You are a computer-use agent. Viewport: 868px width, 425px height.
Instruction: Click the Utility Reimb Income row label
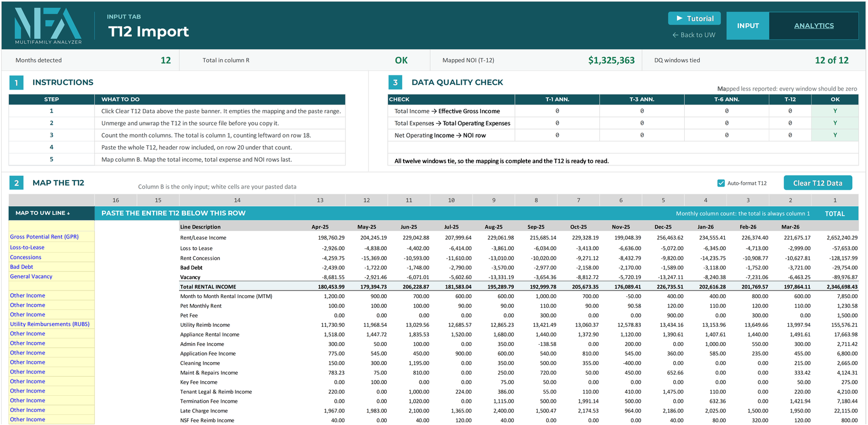pyautogui.click(x=205, y=325)
